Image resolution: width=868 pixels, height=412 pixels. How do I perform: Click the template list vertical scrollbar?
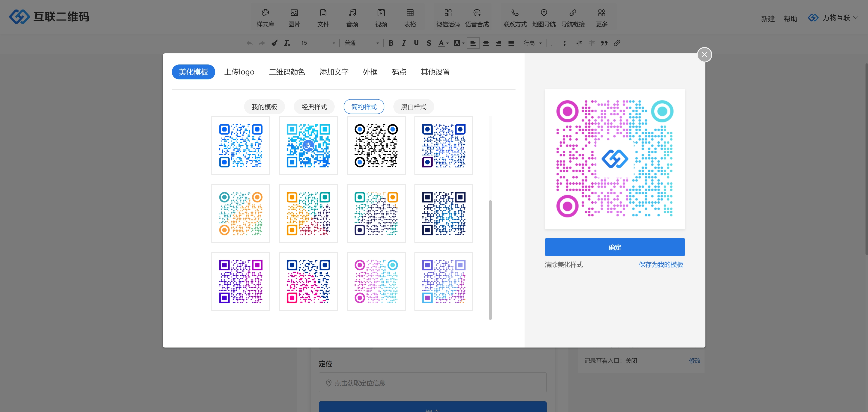[490, 260]
